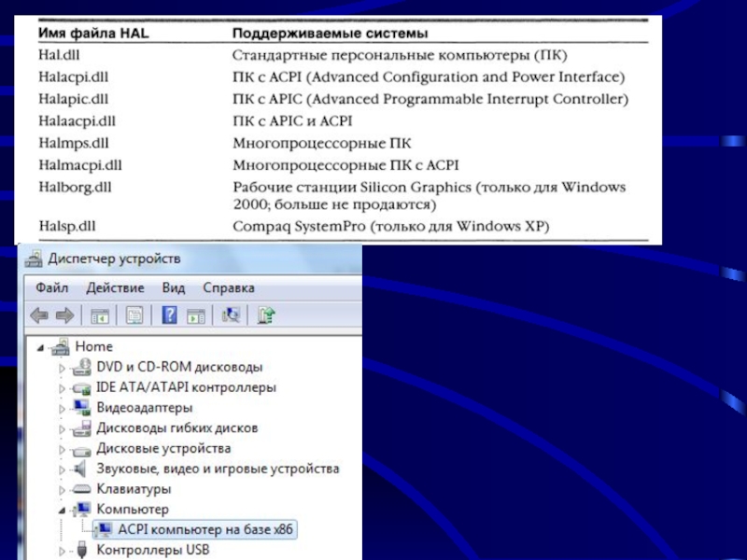Screen dimensions: 747x560
Task: Collapse the Компьютер tree node
Action: pyautogui.click(x=63, y=510)
